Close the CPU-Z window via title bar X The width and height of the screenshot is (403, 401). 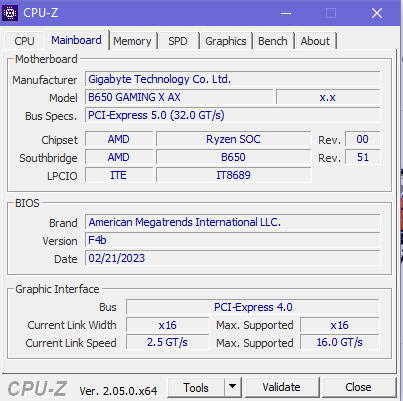pos(377,13)
